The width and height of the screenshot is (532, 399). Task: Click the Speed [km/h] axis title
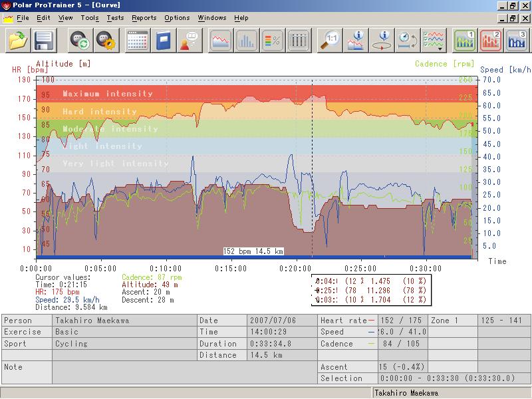point(505,70)
